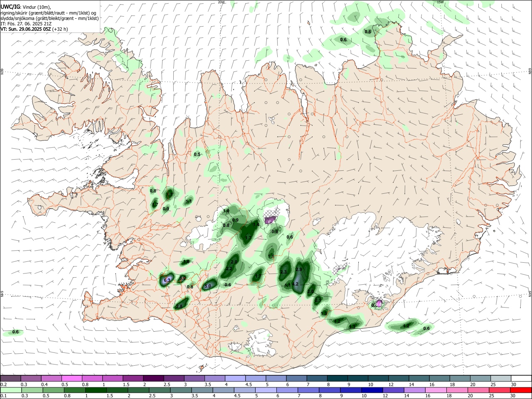Screen dimensions: 532x399
Task: Click the 1.7 value below the 1.4 label
Action: 249,238
